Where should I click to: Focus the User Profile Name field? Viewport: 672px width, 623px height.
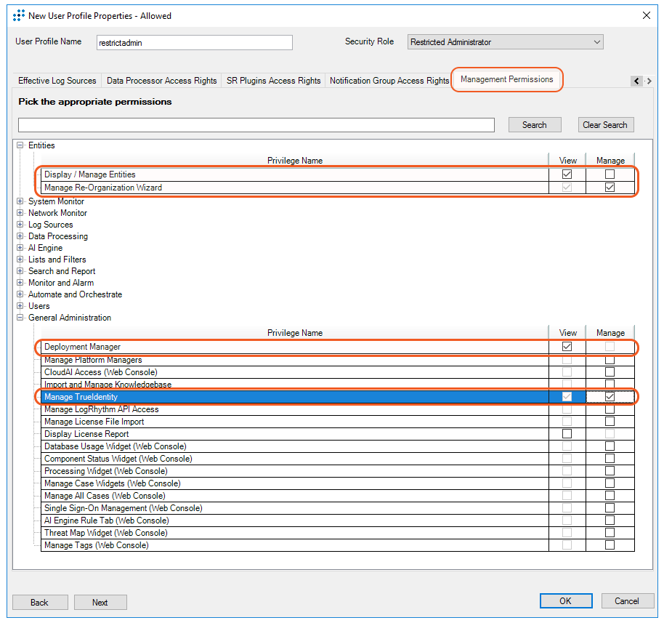coord(194,43)
